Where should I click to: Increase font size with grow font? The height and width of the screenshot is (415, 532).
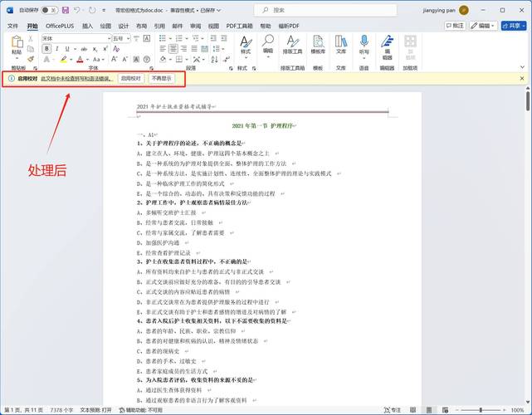click(115, 60)
